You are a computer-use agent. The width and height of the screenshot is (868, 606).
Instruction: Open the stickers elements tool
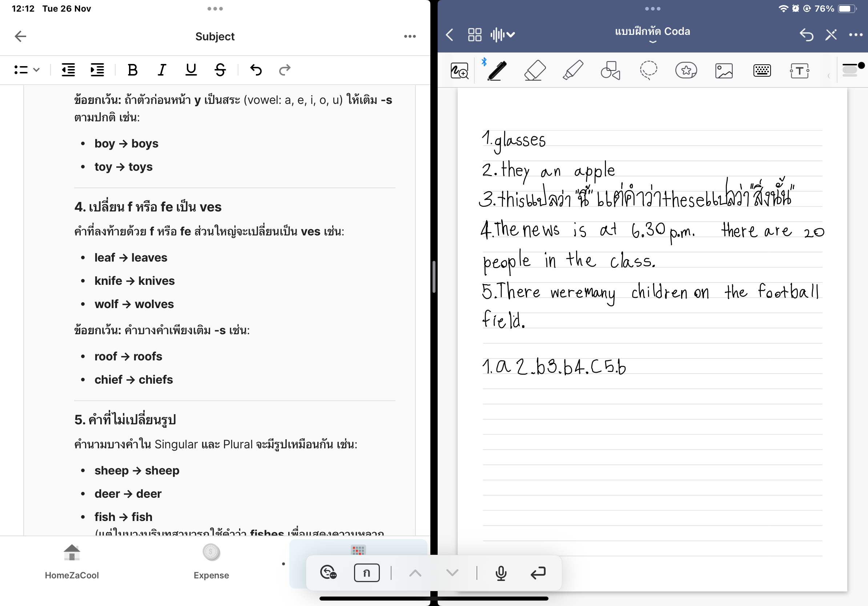click(686, 70)
